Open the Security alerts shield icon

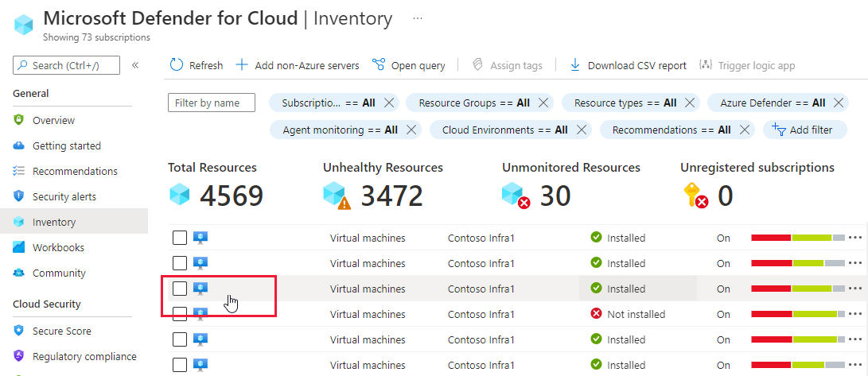click(x=19, y=196)
